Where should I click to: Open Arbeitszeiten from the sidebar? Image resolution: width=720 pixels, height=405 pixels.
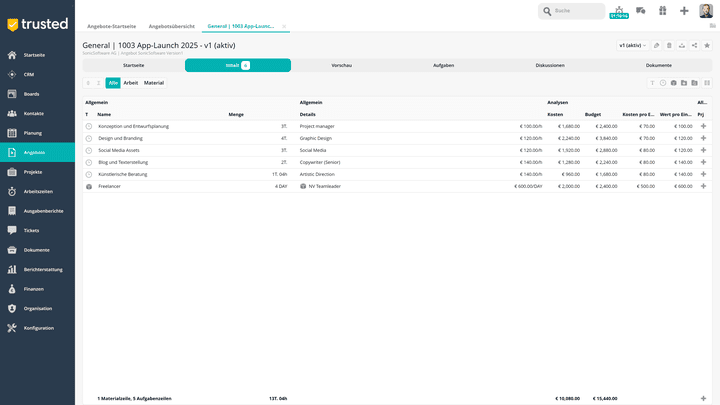pyautogui.click(x=37, y=191)
